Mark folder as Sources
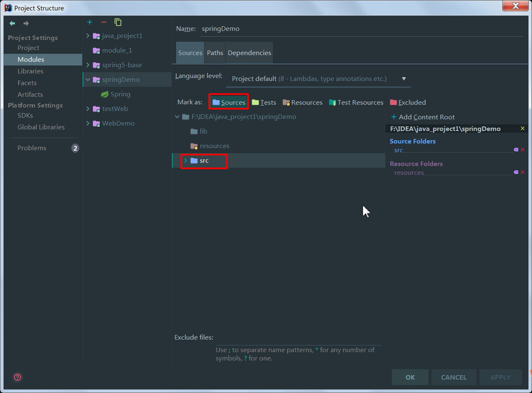Image resolution: width=532 pixels, height=393 pixels. (x=229, y=102)
